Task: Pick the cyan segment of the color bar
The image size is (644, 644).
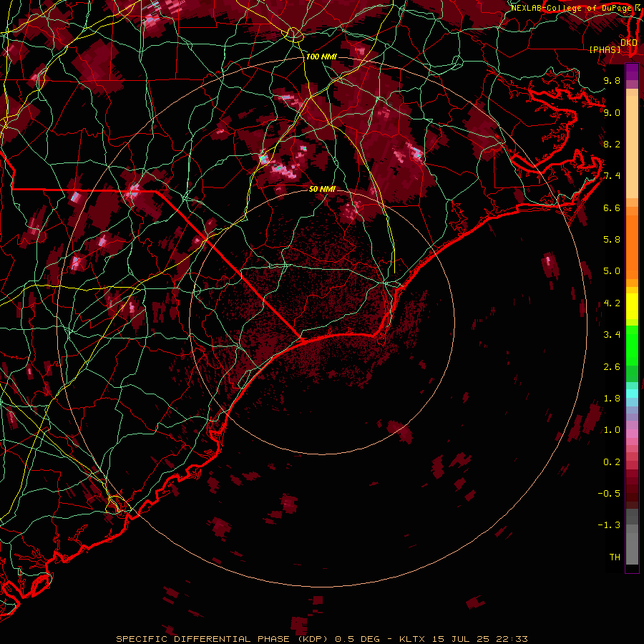Action: pos(632,394)
